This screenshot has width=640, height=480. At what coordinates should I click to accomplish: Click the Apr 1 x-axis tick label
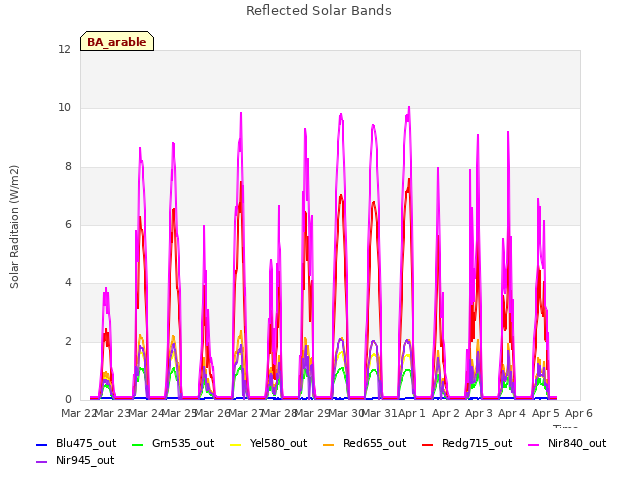[412, 413]
